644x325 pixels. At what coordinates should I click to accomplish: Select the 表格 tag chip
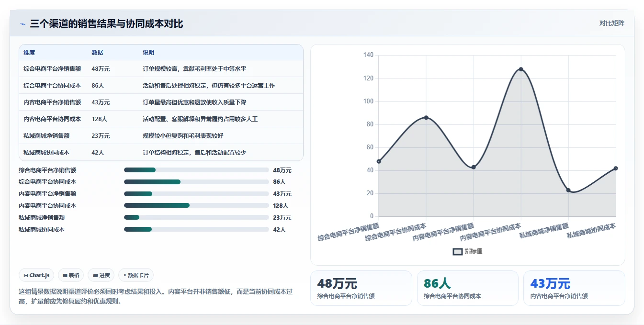71,275
